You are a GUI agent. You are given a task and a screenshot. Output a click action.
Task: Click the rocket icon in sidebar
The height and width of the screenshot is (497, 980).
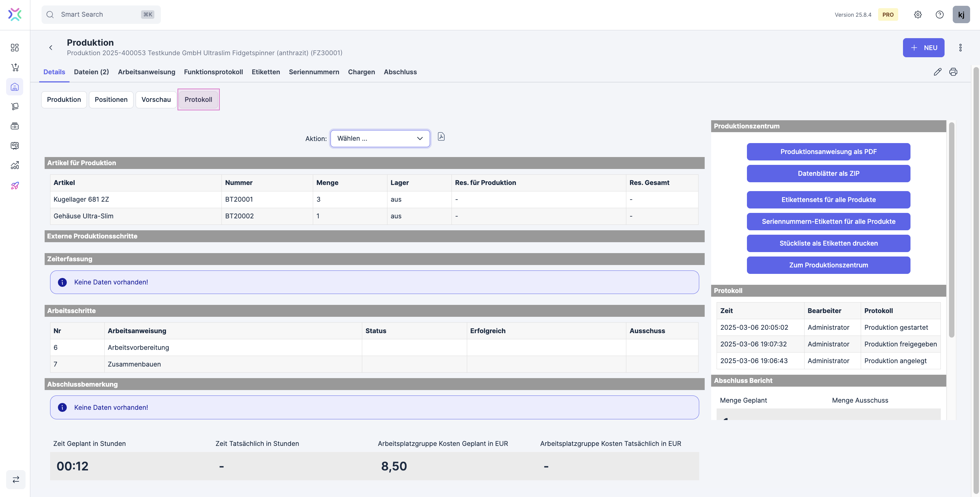click(x=15, y=186)
